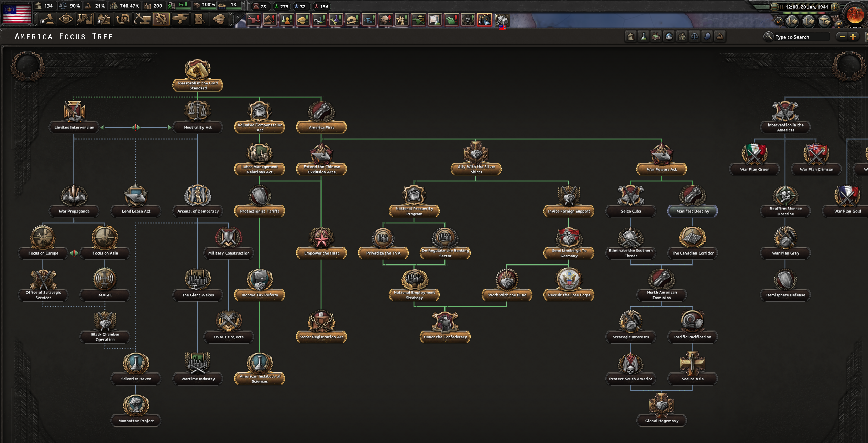Open the Trade circular arrows tab
This screenshot has height=443, width=868.
pyautogui.click(x=123, y=19)
